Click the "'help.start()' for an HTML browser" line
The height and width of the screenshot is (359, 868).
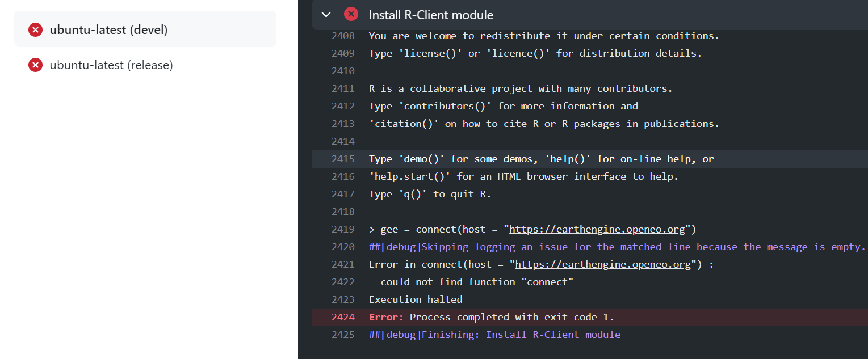523,176
